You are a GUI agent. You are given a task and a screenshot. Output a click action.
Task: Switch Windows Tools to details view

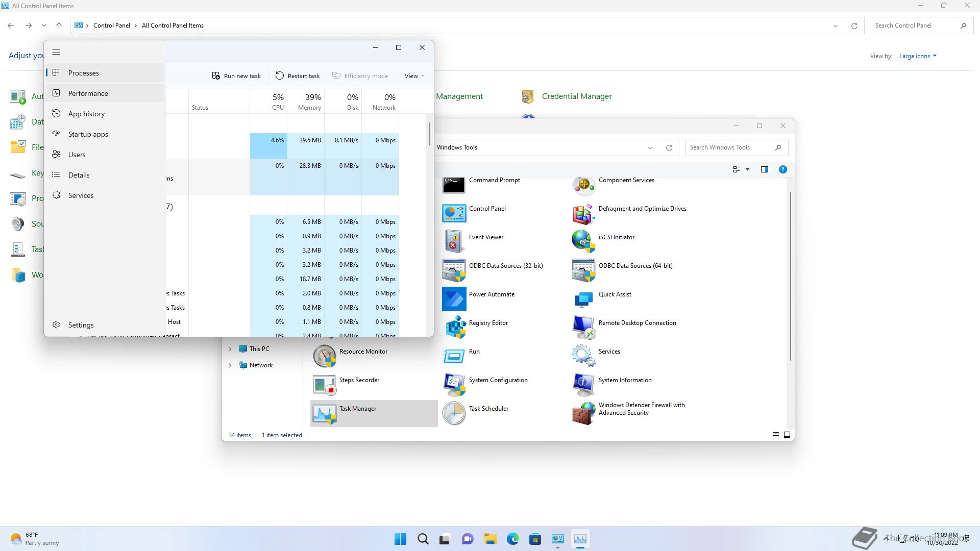pos(775,435)
